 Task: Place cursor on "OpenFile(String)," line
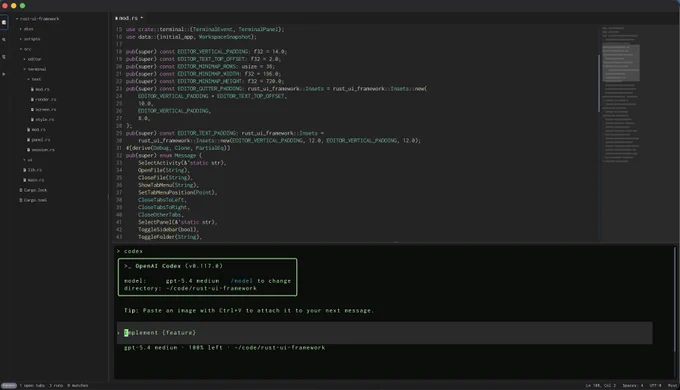click(164, 170)
